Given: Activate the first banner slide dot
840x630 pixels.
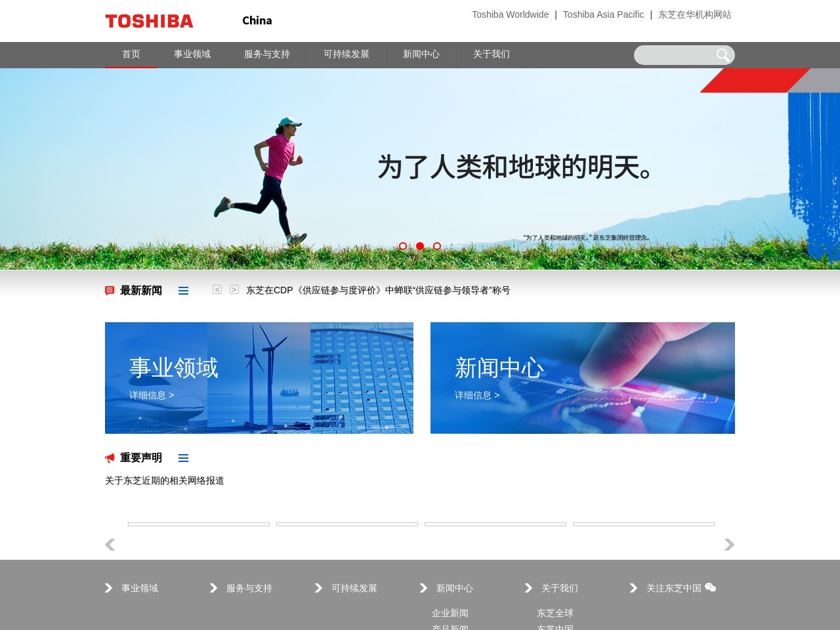Looking at the screenshot, I should [x=402, y=246].
